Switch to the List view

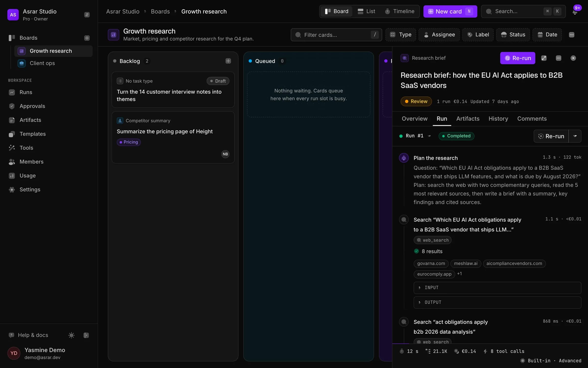click(366, 12)
